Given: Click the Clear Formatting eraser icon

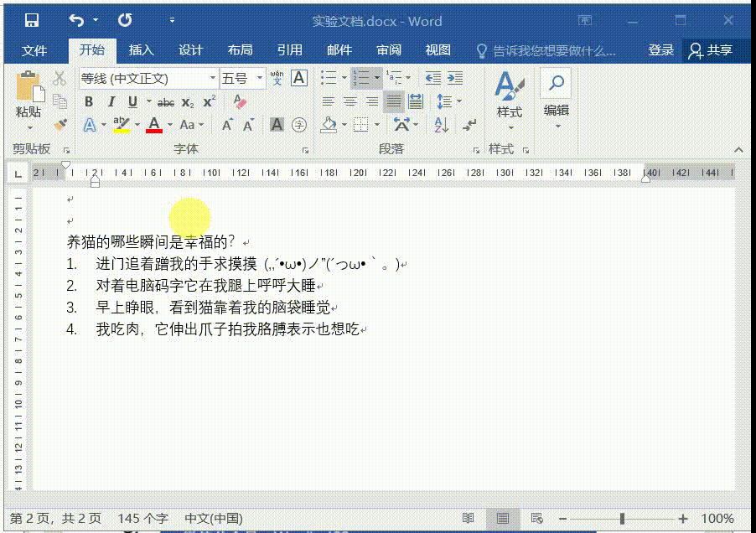Looking at the screenshot, I should 240,102.
